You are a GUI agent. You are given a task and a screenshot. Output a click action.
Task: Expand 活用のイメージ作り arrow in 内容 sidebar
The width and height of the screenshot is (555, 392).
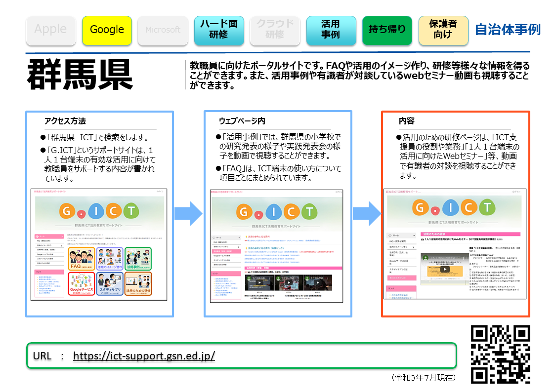414,247
